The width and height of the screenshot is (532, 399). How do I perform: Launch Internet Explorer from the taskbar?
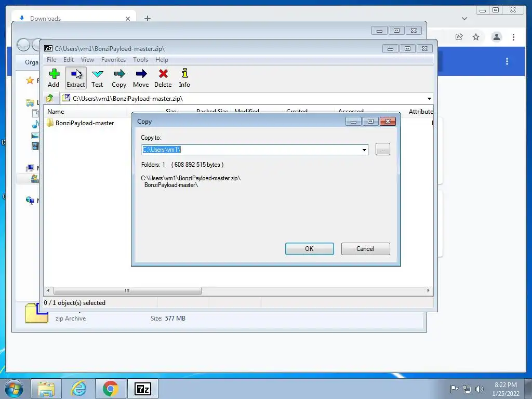[78, 389]
